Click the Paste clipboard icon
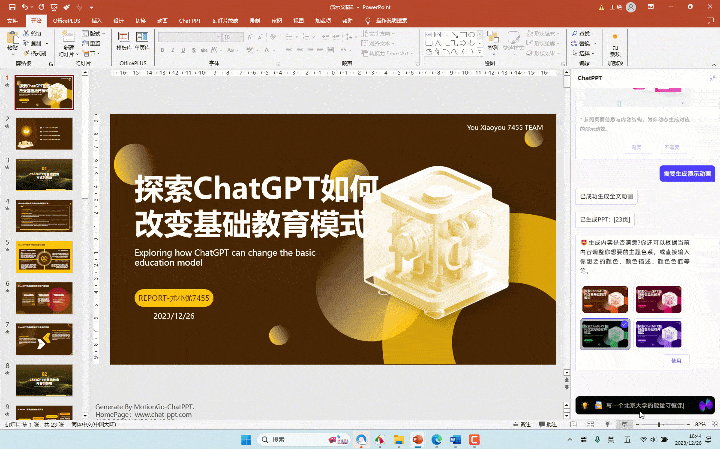This screenshot has width=720, height=449. pyautogui.click(x=12, y=39)
